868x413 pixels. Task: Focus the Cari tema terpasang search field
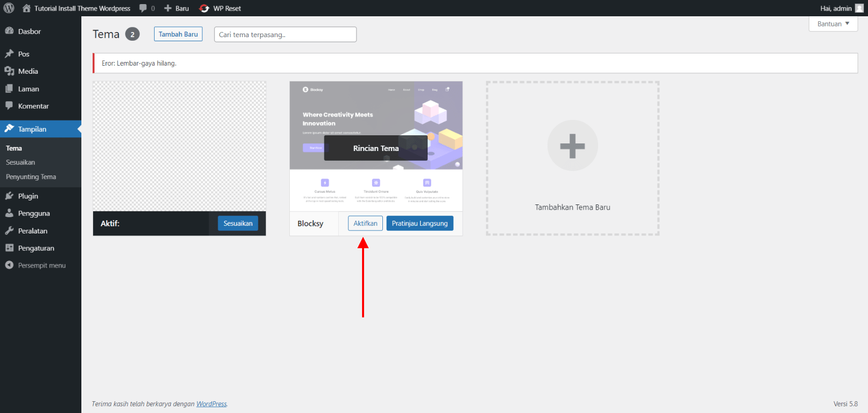pyautogui.click(x=285, y=35)
